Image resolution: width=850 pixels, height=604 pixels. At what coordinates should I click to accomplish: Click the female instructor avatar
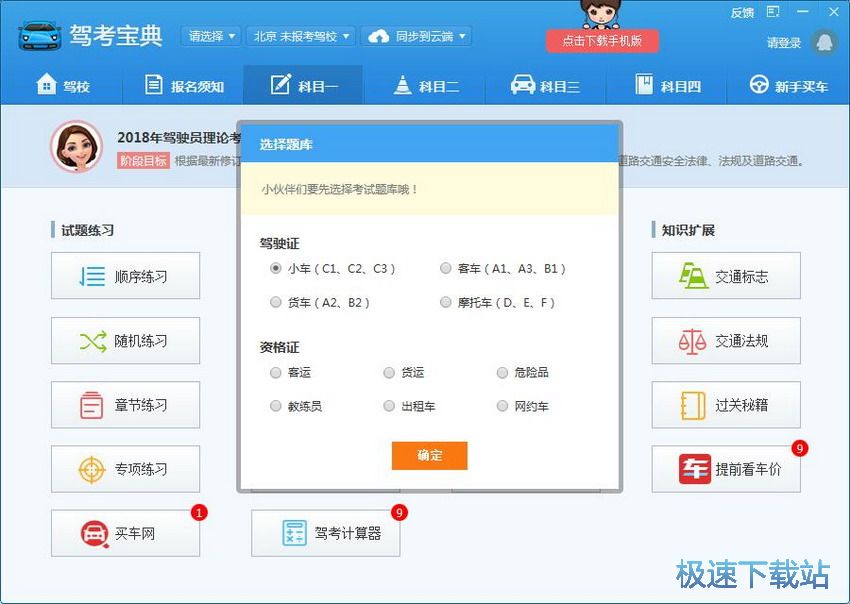pyautogui.click(x=76, y=146)
